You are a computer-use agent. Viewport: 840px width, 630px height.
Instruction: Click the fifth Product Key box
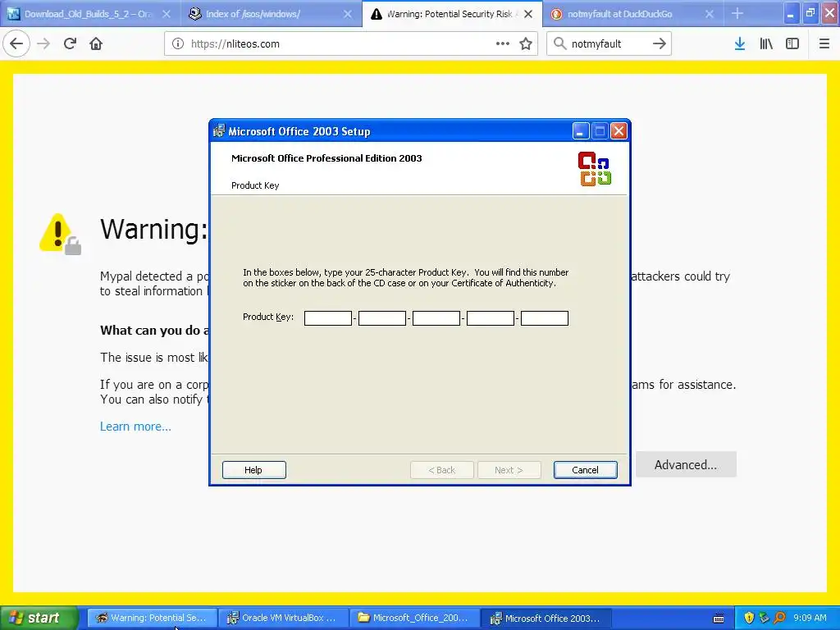545,318
